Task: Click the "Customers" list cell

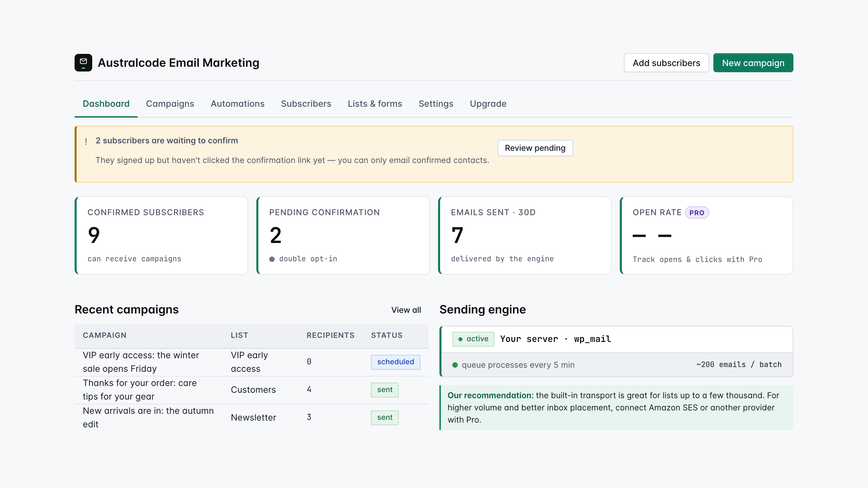Action: click(253, 390)
